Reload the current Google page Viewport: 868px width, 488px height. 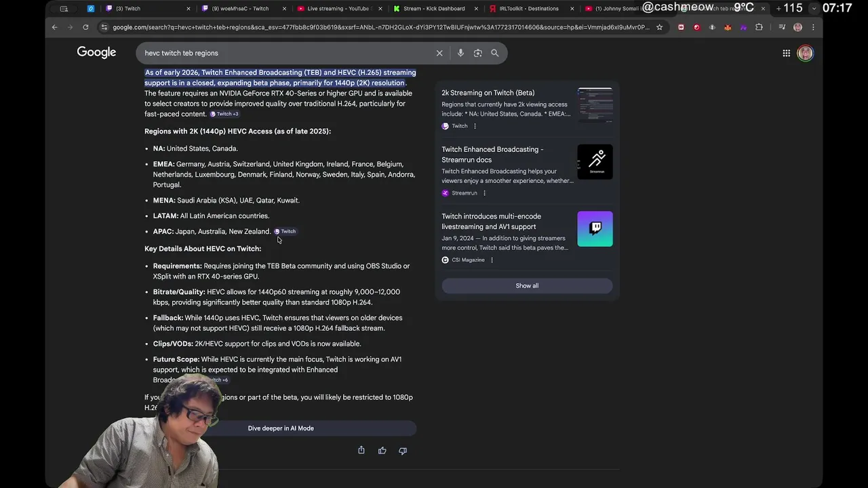85,27
